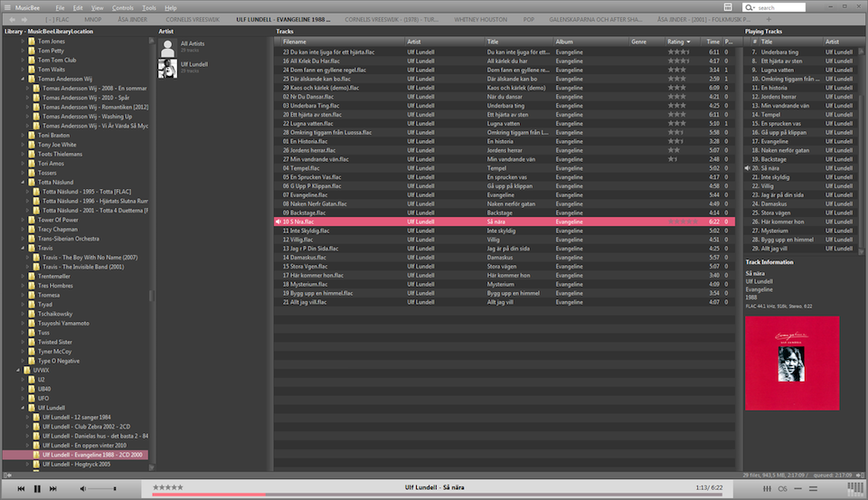Open the equalizer icon in player bar
The image size is (868, 500).
tap(768, 489)
